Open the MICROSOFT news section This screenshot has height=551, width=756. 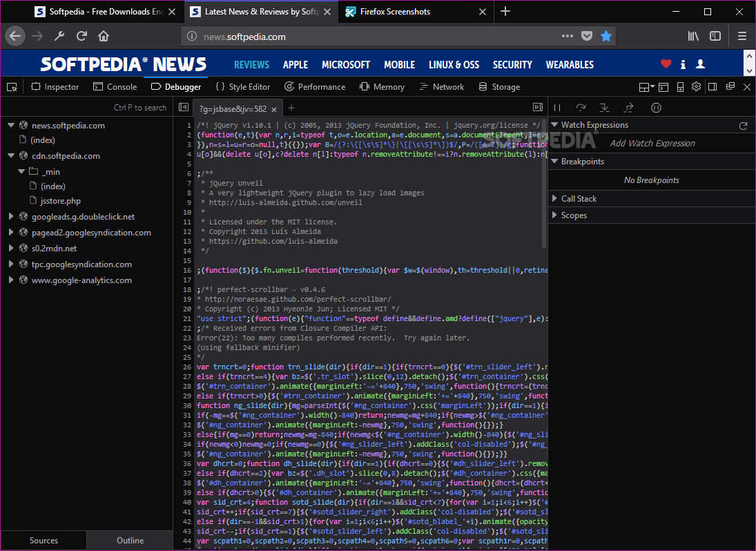(x=346, y=65)
